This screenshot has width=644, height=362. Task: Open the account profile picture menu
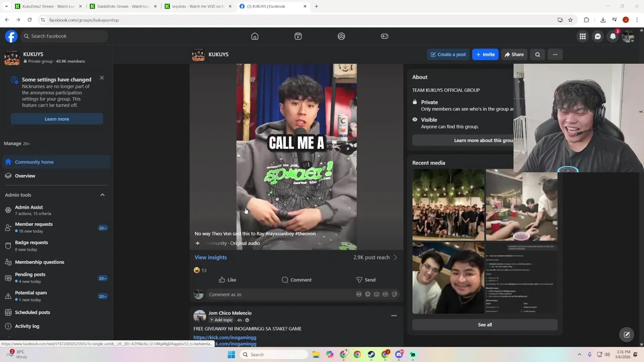coord(628,36)
